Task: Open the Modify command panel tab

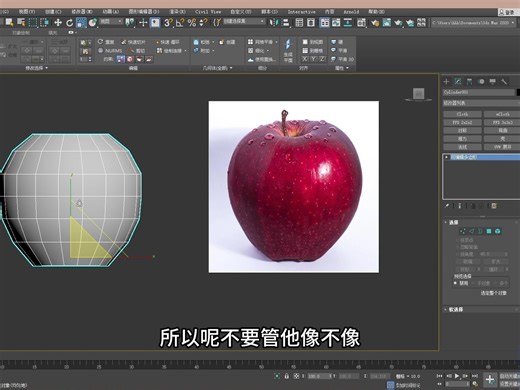Action: pos(458,81)
